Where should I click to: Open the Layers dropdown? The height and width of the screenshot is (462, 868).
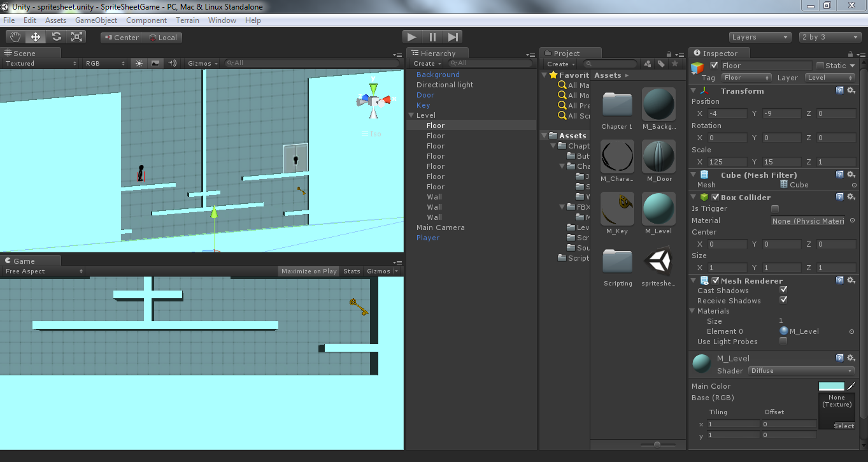point(760,37)
